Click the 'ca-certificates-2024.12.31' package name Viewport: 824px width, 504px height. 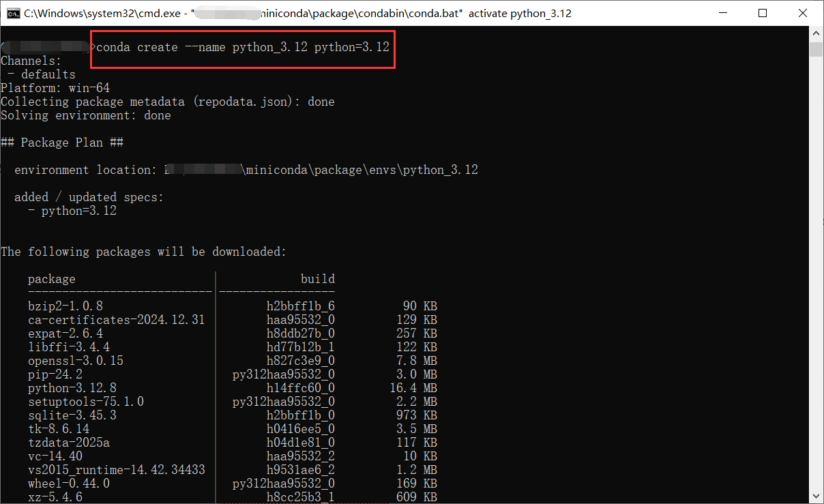(x=117, y=320)
